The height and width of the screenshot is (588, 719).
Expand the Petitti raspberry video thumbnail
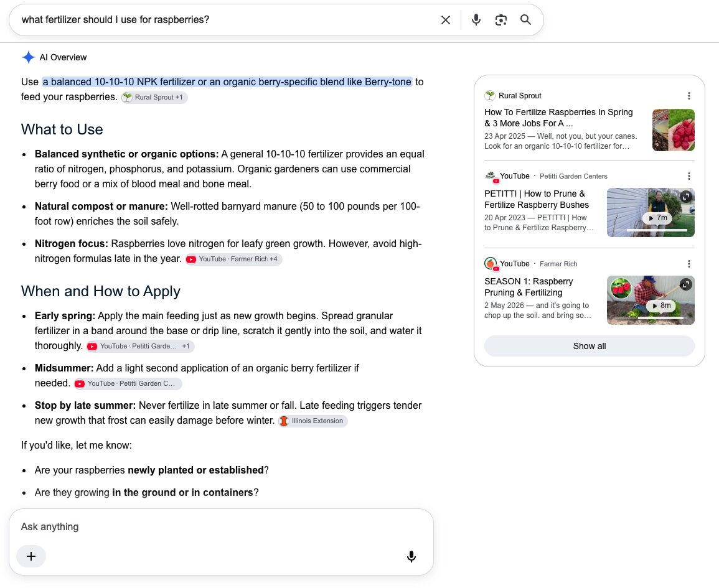click(x=685, y=197)
